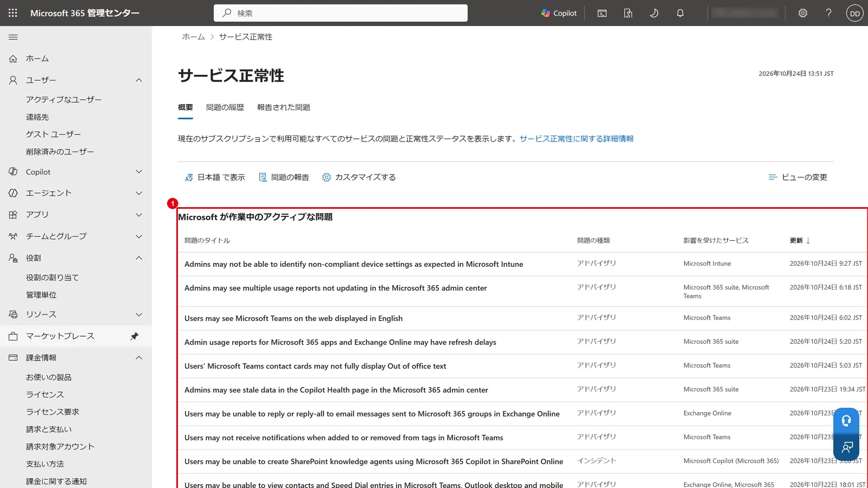This screenshot has width=868, height=488.
Task: Open issue about Teams displayed in English
Action: [x=293, y=318]
